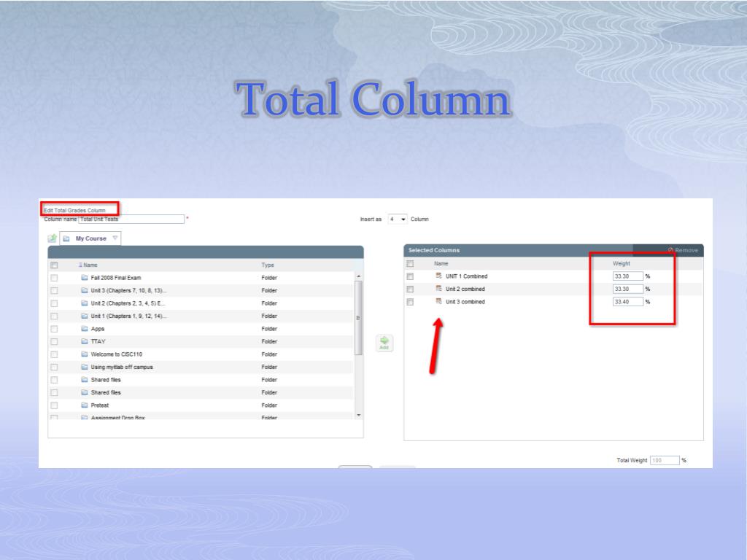This screenshot has width=747, height=560.
Task: Click the Column name input field
Action: pos(131,219)
